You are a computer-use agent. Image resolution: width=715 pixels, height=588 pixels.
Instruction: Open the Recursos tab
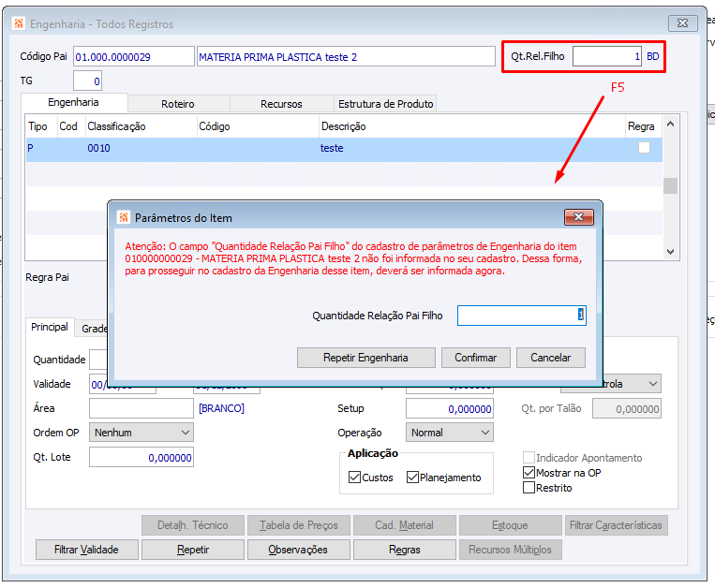(x=281, y=104)
